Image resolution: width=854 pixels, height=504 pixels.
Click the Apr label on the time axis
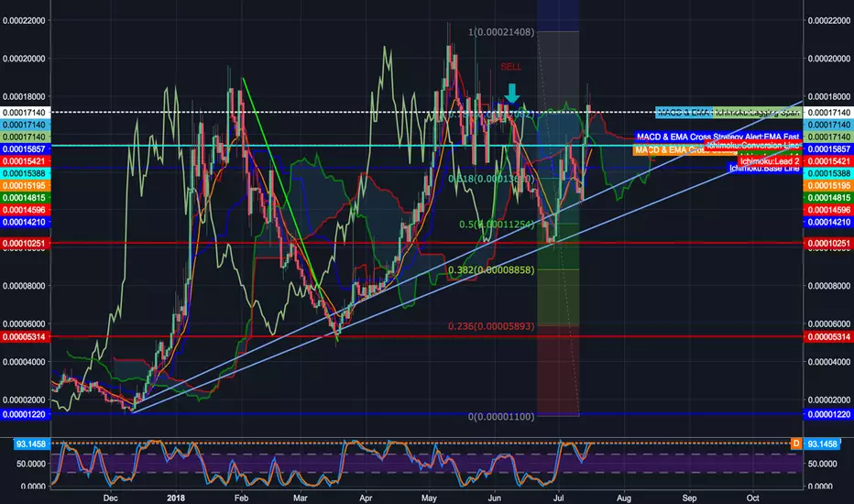click(x=366, y=498)
